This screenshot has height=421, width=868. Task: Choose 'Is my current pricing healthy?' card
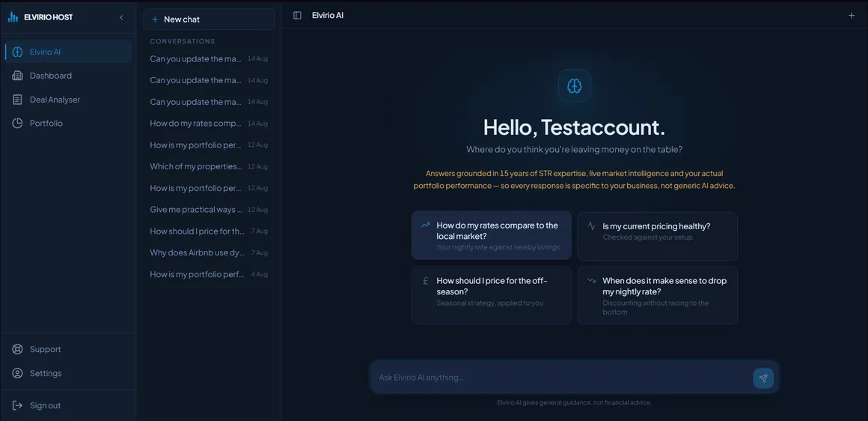click(x=658, y=236)
